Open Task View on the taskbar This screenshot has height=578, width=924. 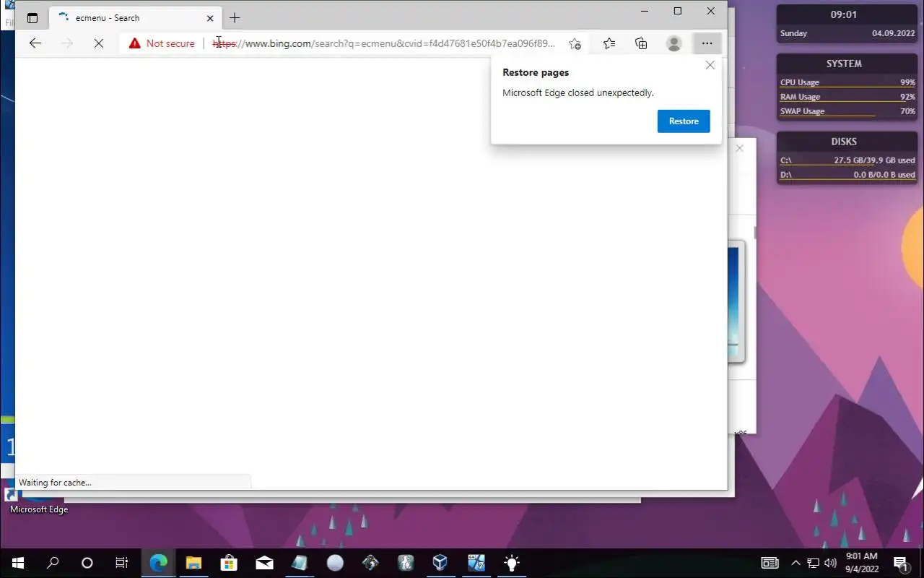(x=122, y=563)
